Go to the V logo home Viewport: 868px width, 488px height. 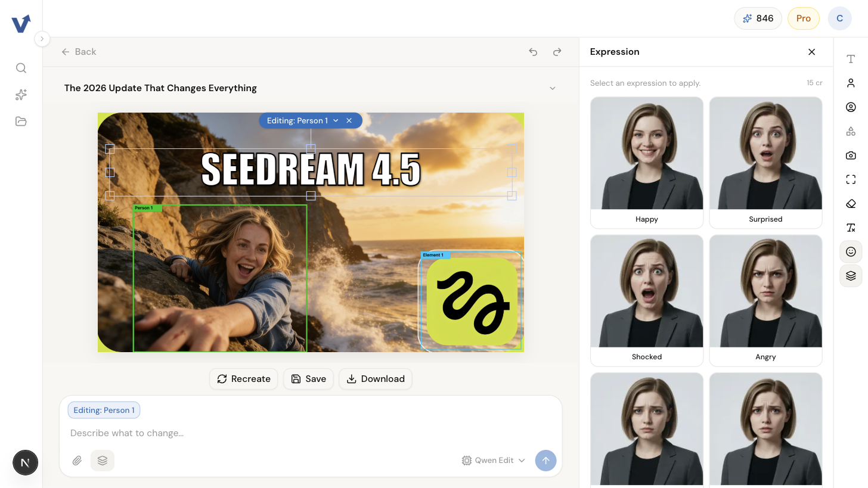point(21,23)
